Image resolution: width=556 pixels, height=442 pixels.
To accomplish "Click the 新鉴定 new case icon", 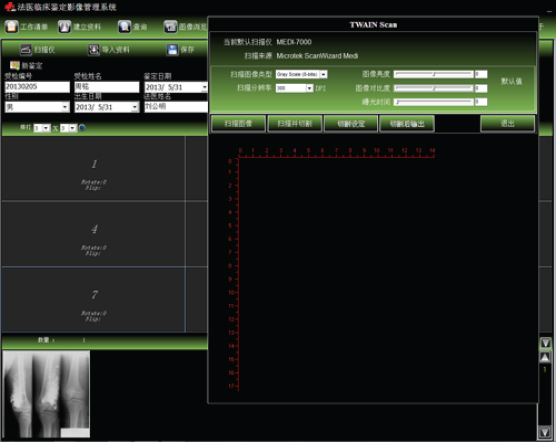I will (15, 66).
